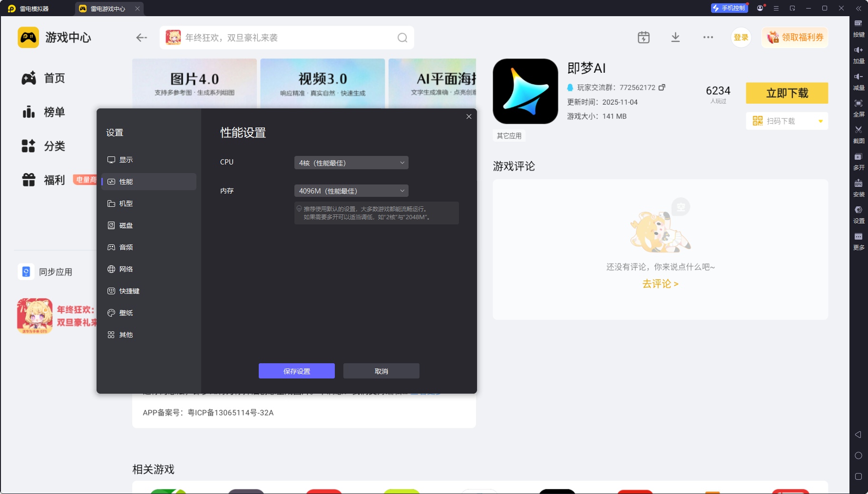Open the 多开 multi-instance tool
This screenshot has height=494, width=868.
858,161
